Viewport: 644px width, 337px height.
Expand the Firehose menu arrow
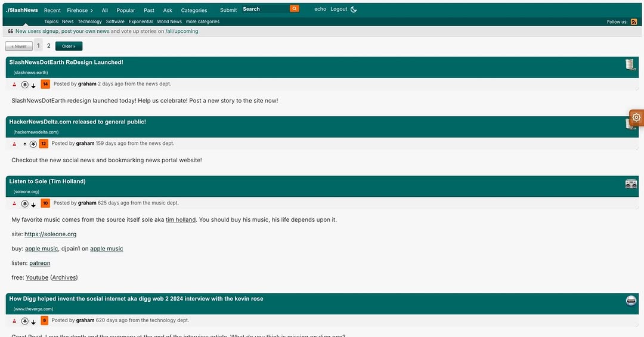92,10
